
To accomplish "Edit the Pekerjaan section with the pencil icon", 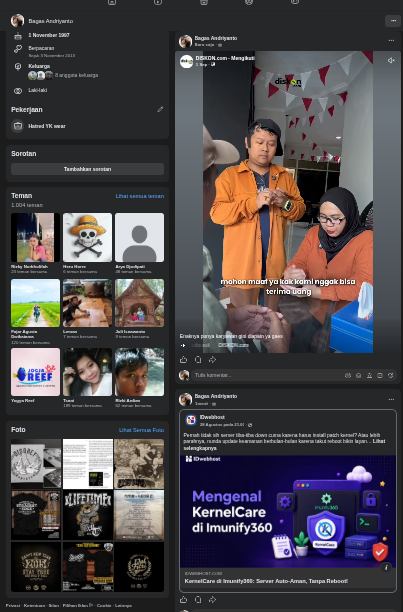I will click(x=160, y=110).
